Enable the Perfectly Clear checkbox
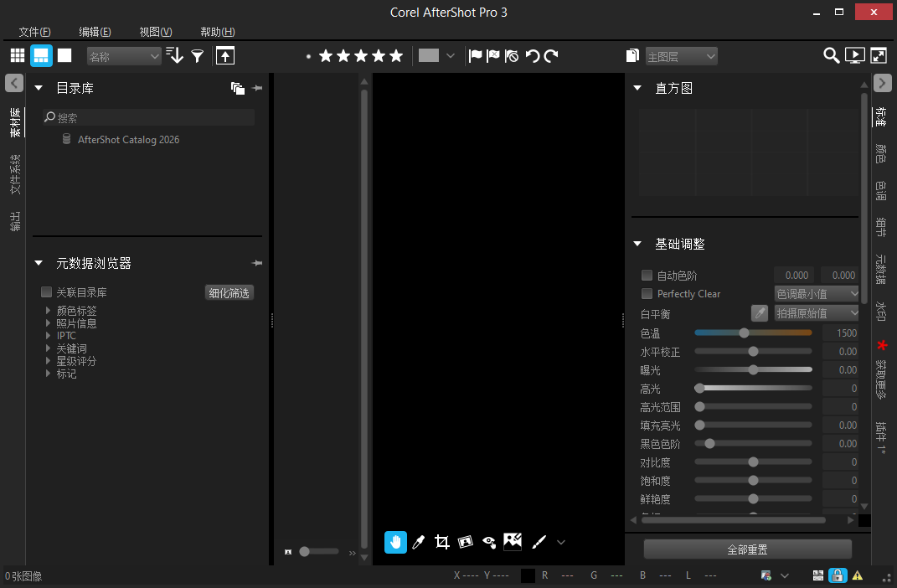The image size is (897, 588). pos(647,293)
